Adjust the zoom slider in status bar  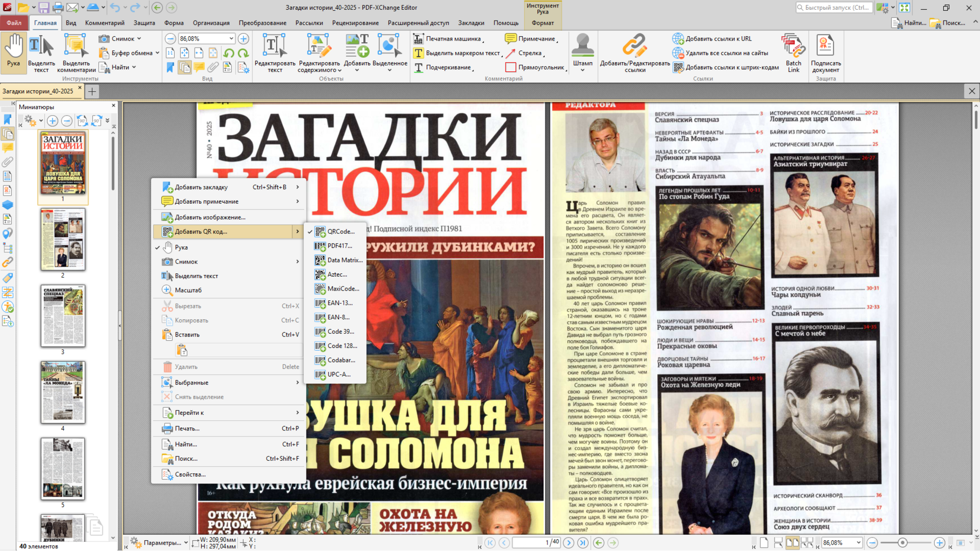902,543
